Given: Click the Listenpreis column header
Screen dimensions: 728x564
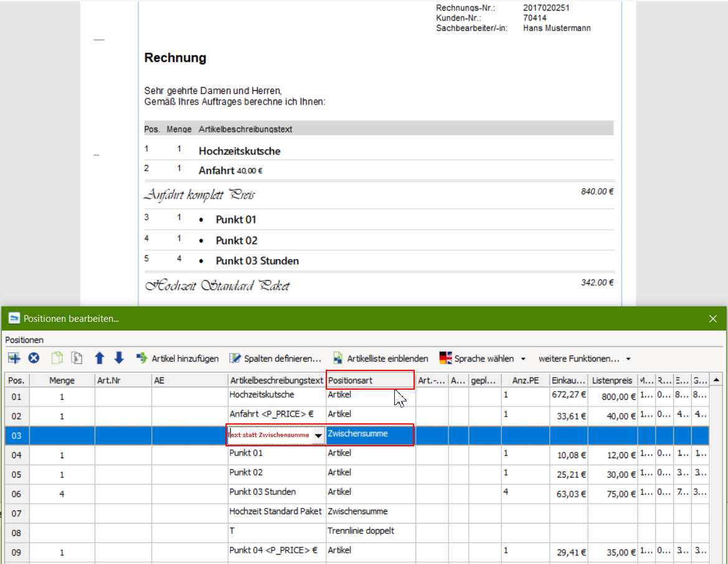Looking at the screenshot, I should 612,380.
